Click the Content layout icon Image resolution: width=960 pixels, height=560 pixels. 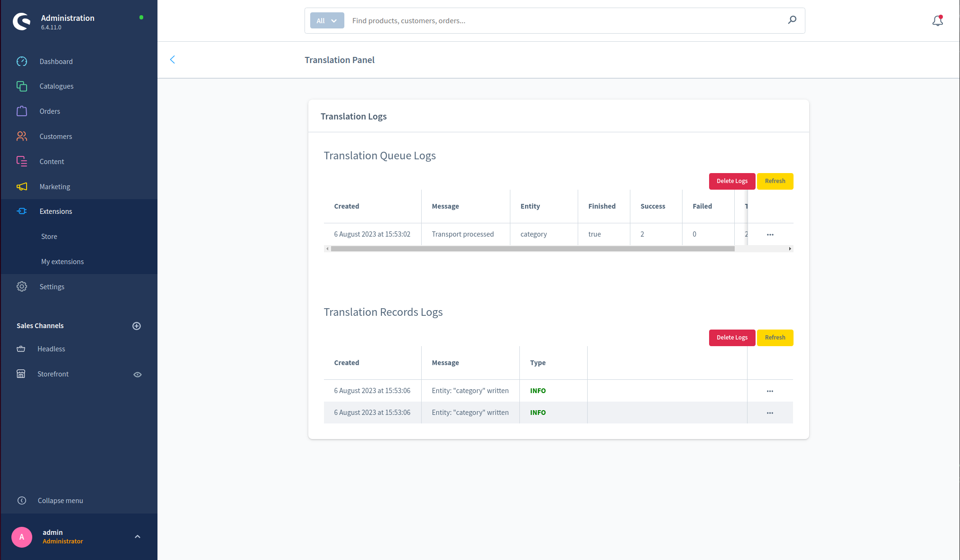point(22,161)
